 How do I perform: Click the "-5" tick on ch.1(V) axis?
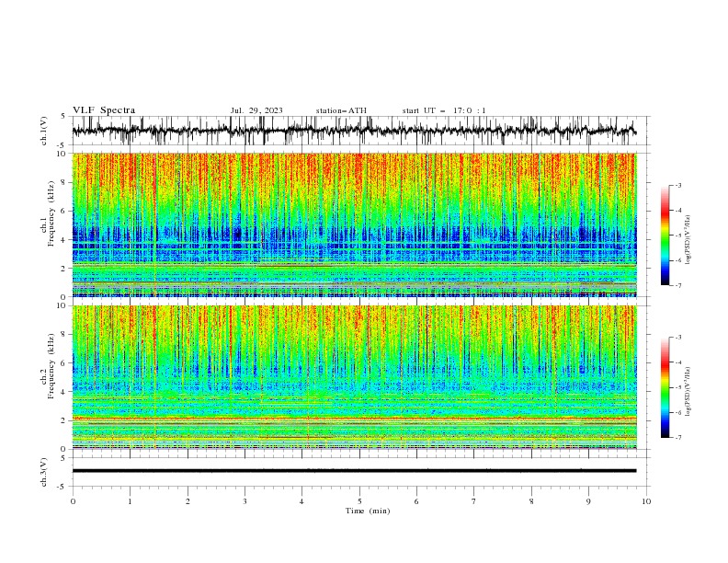tap(63, 145)
